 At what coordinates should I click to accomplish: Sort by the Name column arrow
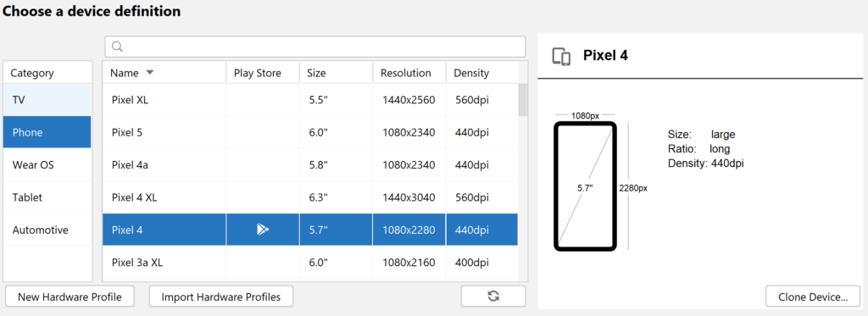[x=149, y=73]
